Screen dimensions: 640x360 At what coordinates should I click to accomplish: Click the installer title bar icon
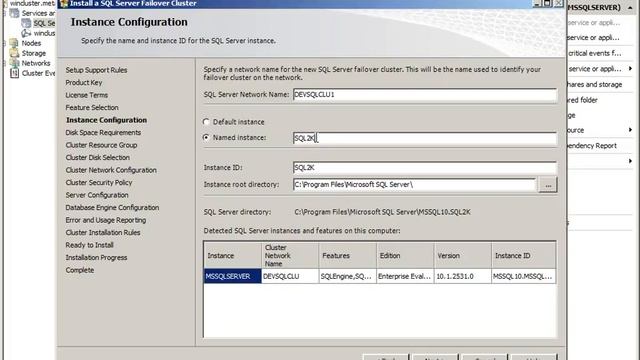pos(64,4)
